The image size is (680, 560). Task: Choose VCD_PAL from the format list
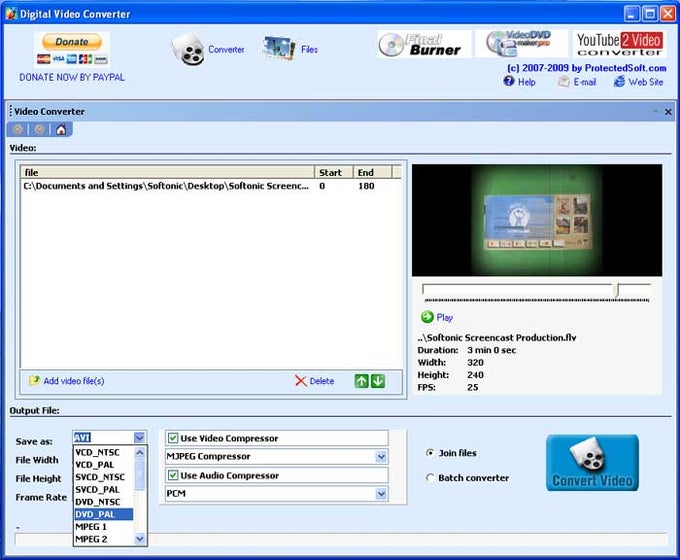[x=104, y=465]
